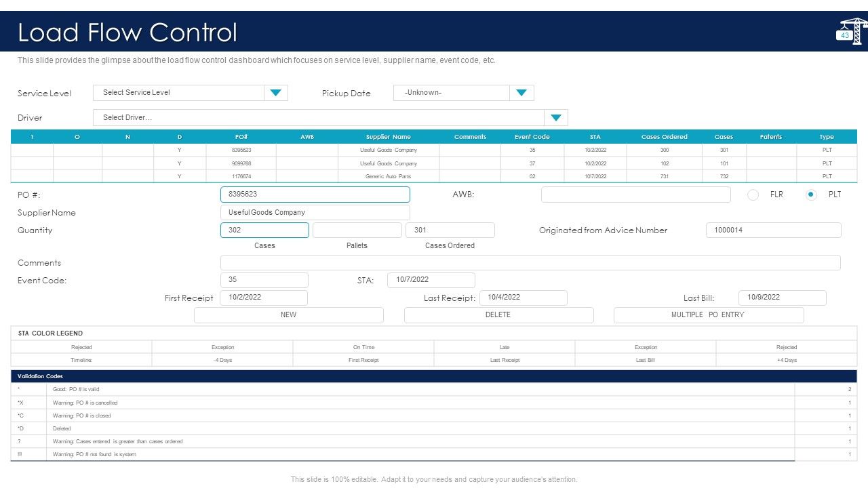Click the crane icon in header
This screenshot has height=488, width=868.
(x=851, y=31)
